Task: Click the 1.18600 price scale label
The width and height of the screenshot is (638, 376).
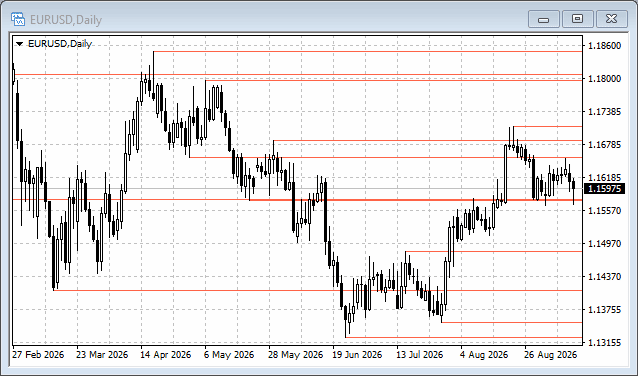Action: 605,46
